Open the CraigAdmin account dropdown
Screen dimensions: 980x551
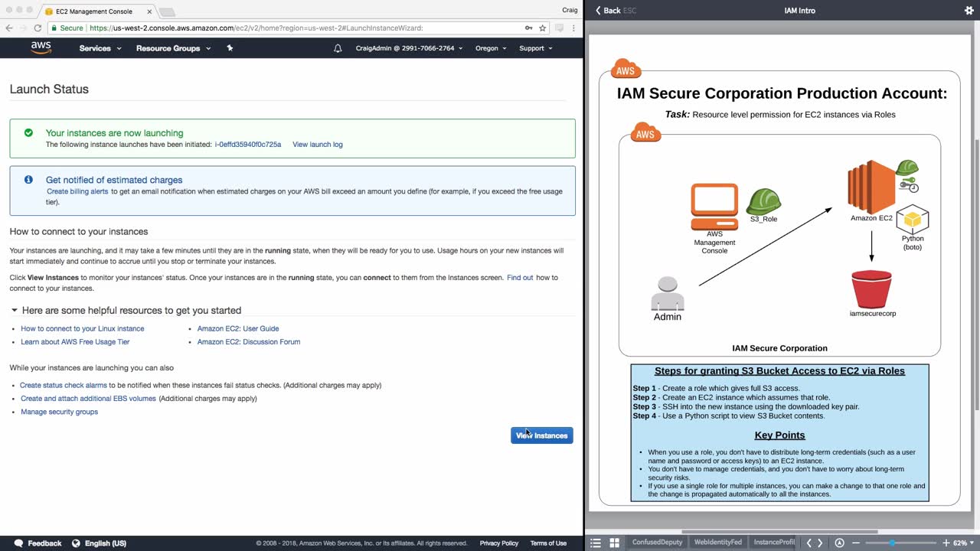(x=410, y=48)
